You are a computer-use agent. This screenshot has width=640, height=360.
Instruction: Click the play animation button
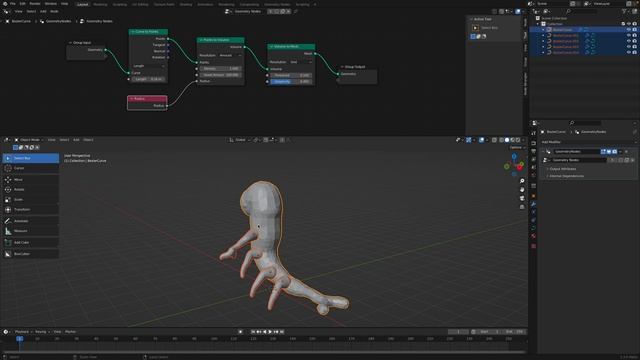(x=270, y=332)
